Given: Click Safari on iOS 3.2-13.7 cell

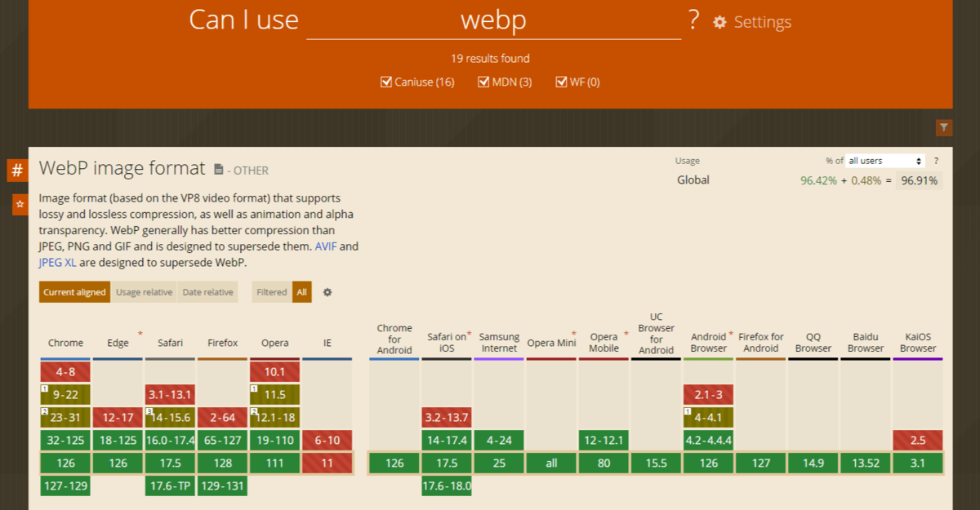Looking at the screenshot, I should tap(448, 418).
